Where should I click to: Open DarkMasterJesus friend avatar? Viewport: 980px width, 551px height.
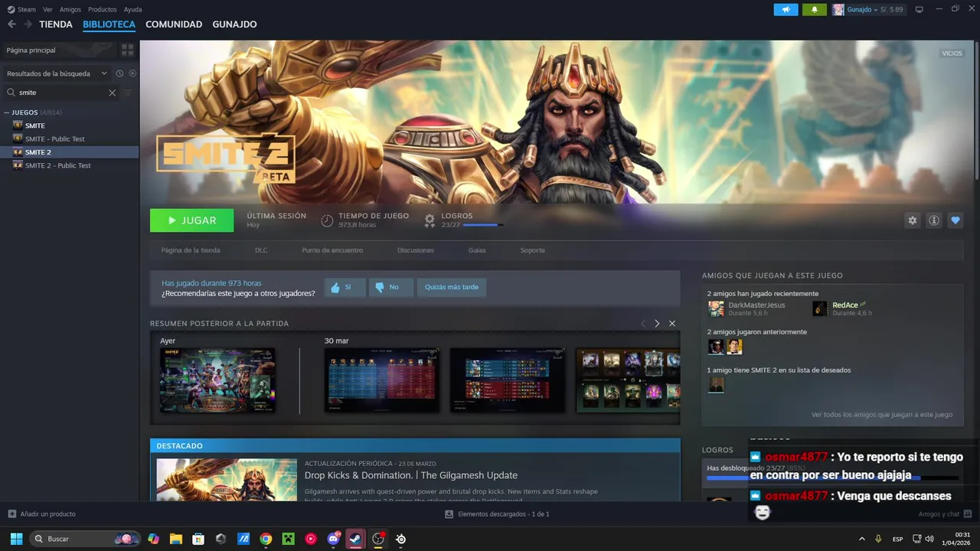(x=716, y=308)
